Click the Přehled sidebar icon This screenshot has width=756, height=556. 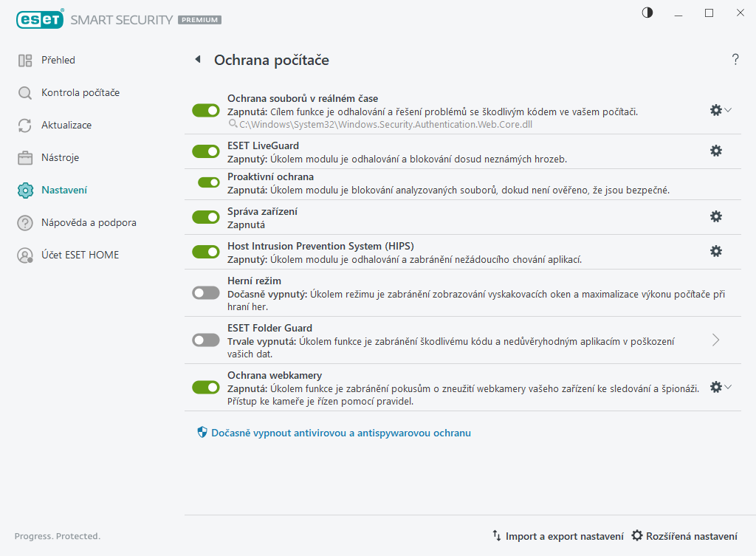click(x=25, y=61)
